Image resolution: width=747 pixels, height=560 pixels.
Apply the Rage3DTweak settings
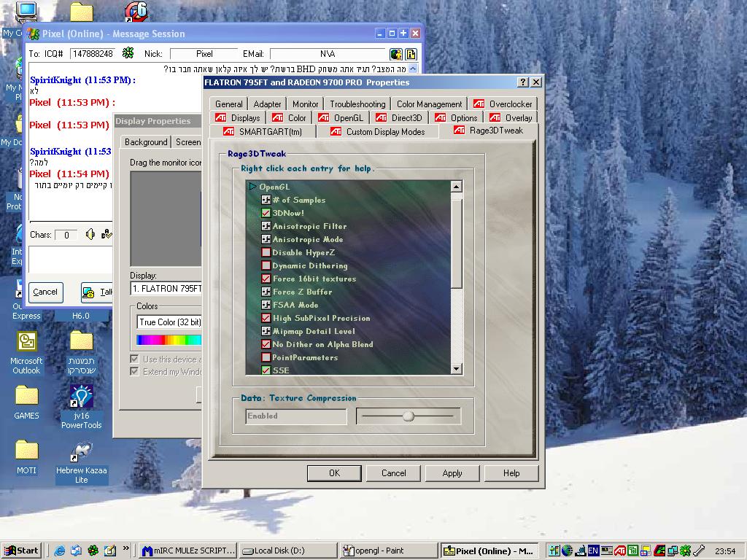[x=452, y=472]
